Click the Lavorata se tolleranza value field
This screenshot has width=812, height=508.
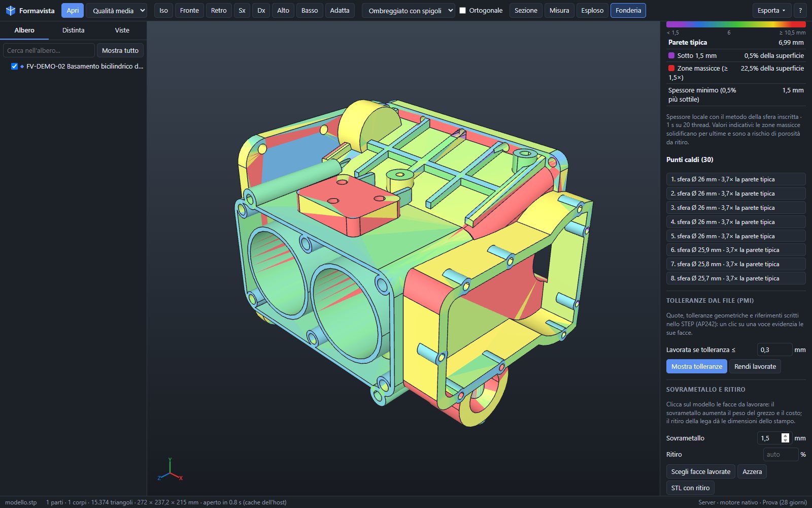[774, 350]
